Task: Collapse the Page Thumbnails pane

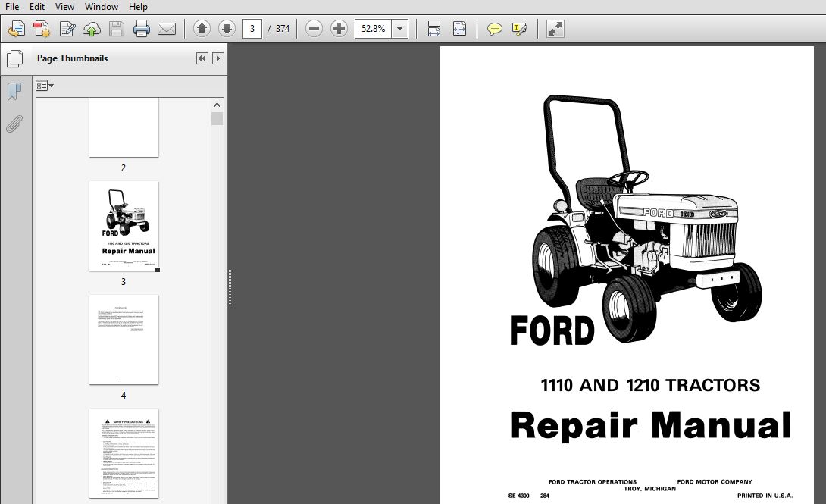Action: [x=202, y=58]
